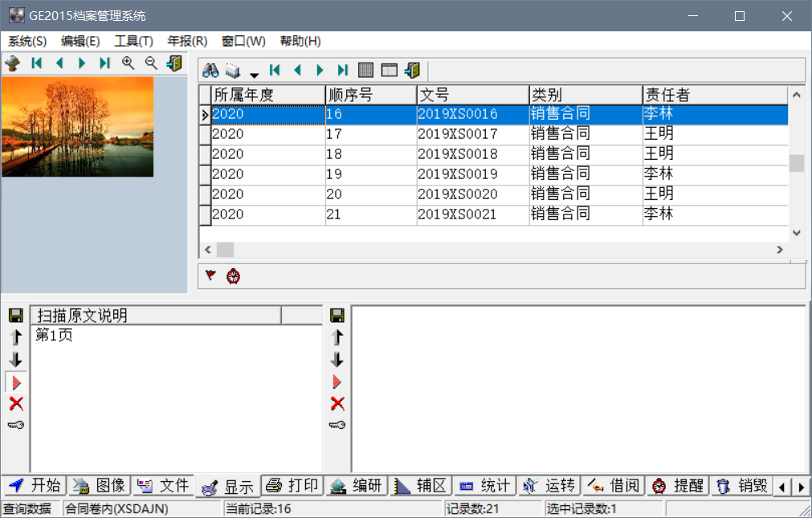Switch to grid view icon
812x518 pixels.
(x=365, y=70)
